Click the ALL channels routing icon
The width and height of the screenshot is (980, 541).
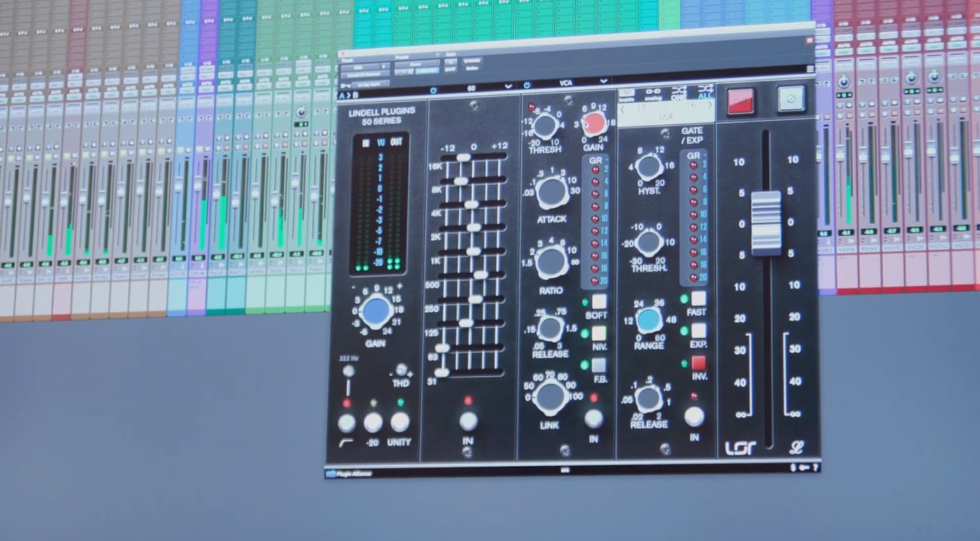704,92
